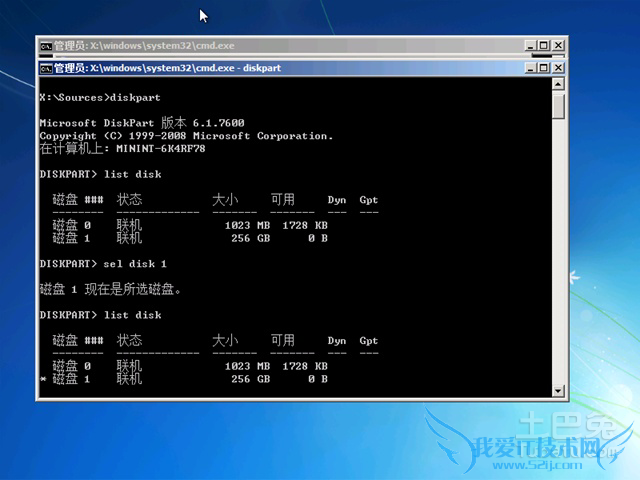Click the vertical scrollbar thumb in diskpart window

(558, 106)
